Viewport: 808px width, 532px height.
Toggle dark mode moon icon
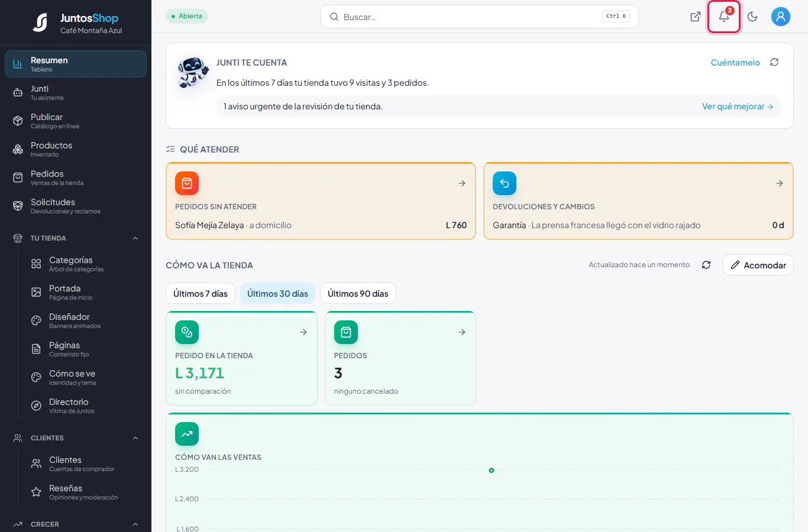point(752,17)
